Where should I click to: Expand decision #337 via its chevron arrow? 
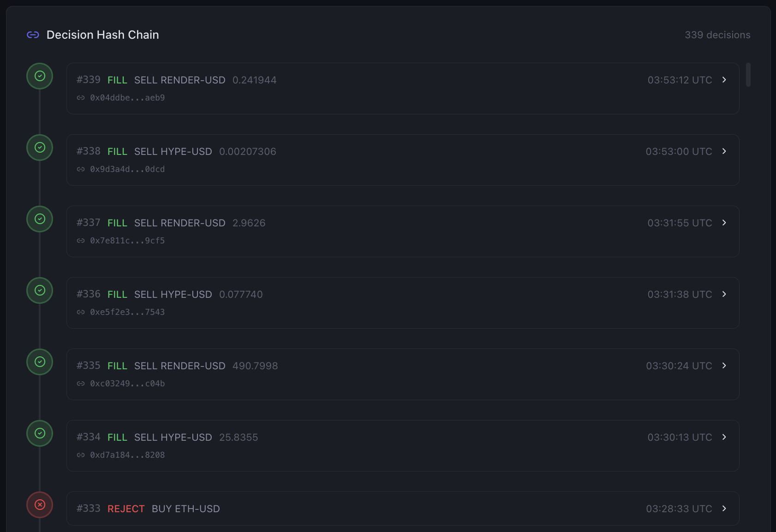point(724,223)
